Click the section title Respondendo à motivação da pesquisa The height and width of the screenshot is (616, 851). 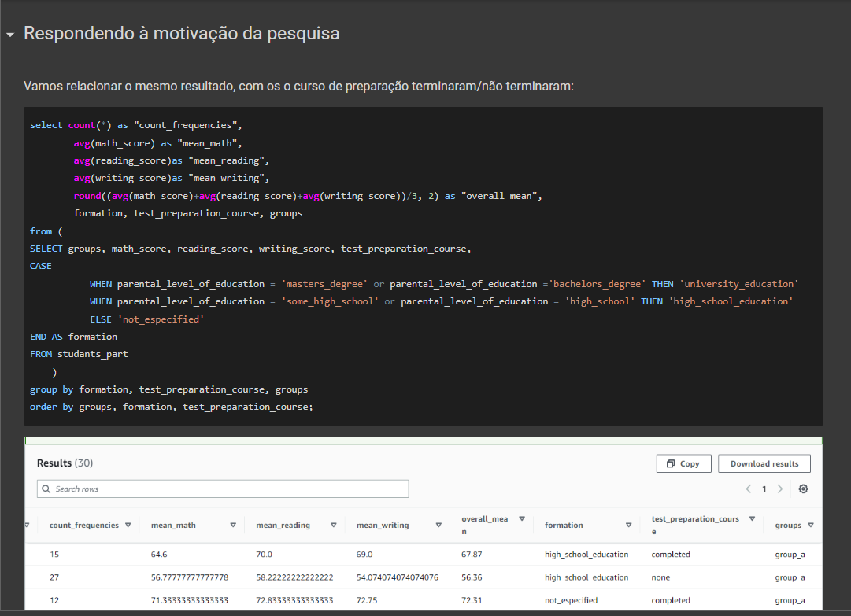point(181,34)
